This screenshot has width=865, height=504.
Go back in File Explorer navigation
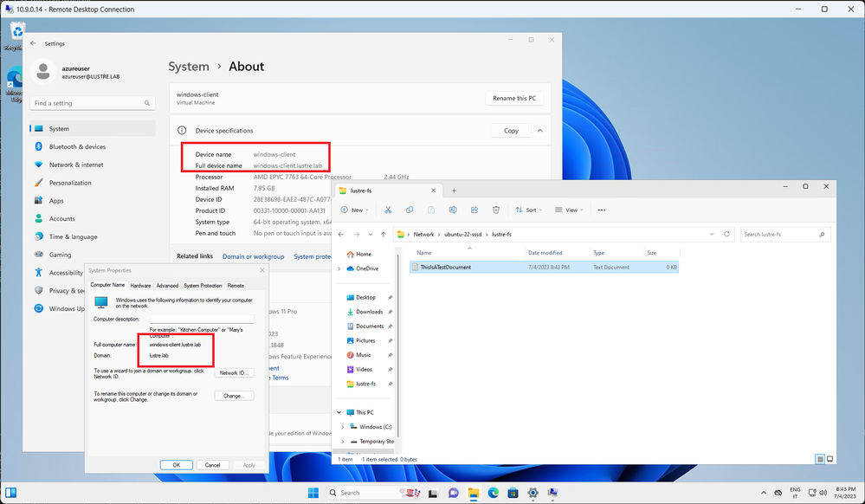point(341,234)
